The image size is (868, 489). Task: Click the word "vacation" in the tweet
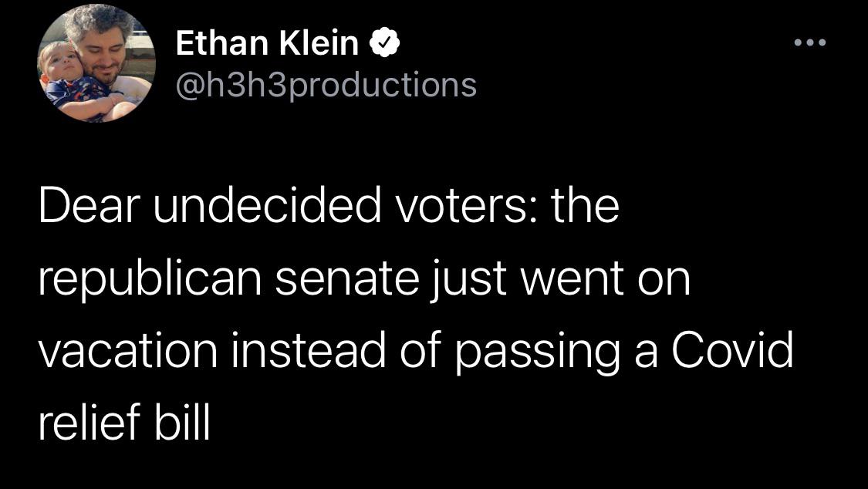[x=128, y=352]
